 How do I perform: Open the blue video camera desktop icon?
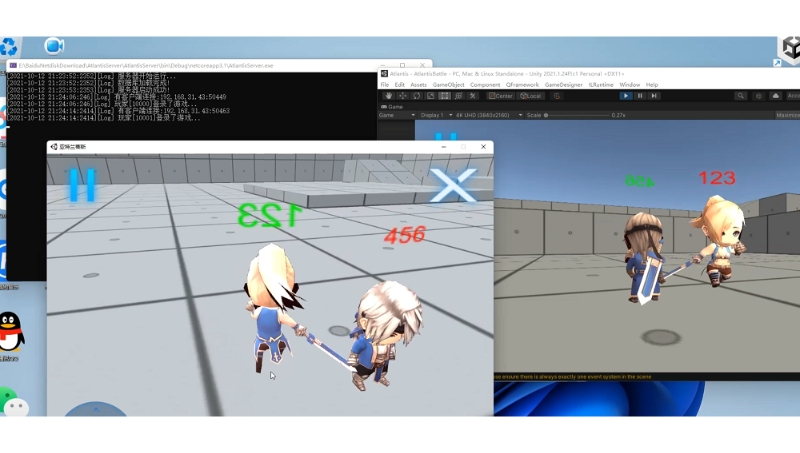coord(54,46)
